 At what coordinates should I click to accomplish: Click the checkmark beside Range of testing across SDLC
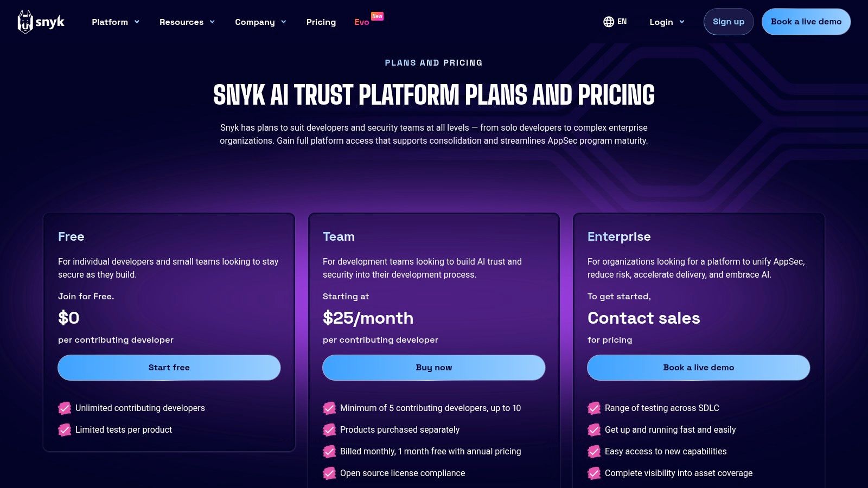coord(593,408)
